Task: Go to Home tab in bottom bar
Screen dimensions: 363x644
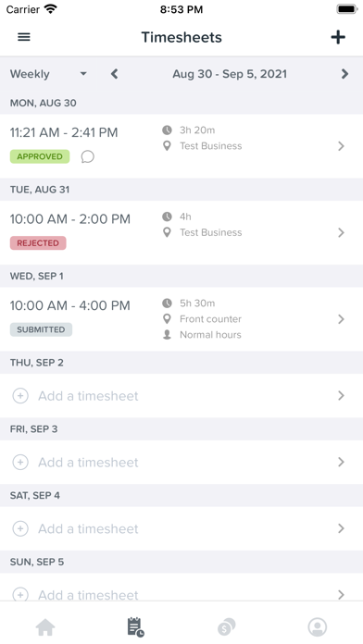Action: (45, 627)
